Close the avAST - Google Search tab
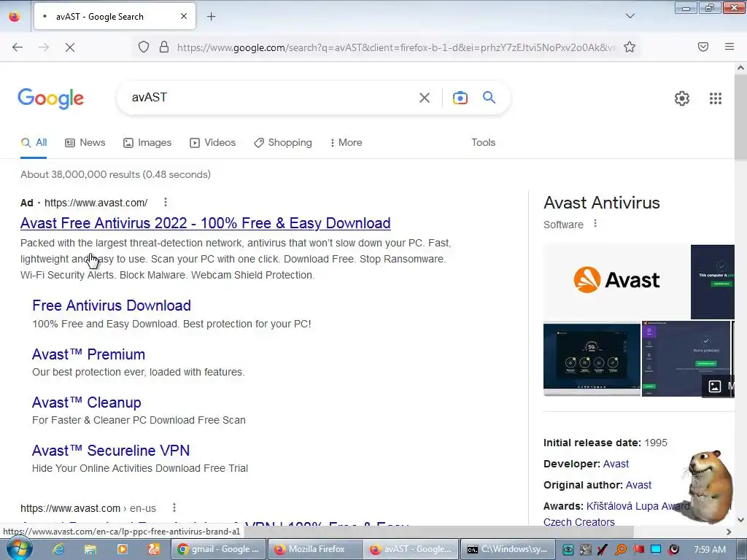The height and width of the screenshot is (560, 747). [x=184, y=16]
